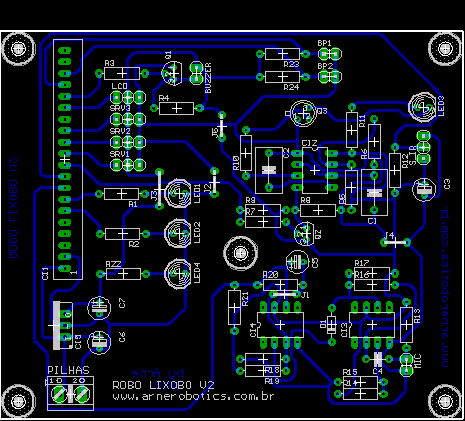Click the Q1 transistor footprint

click(172, 73)
